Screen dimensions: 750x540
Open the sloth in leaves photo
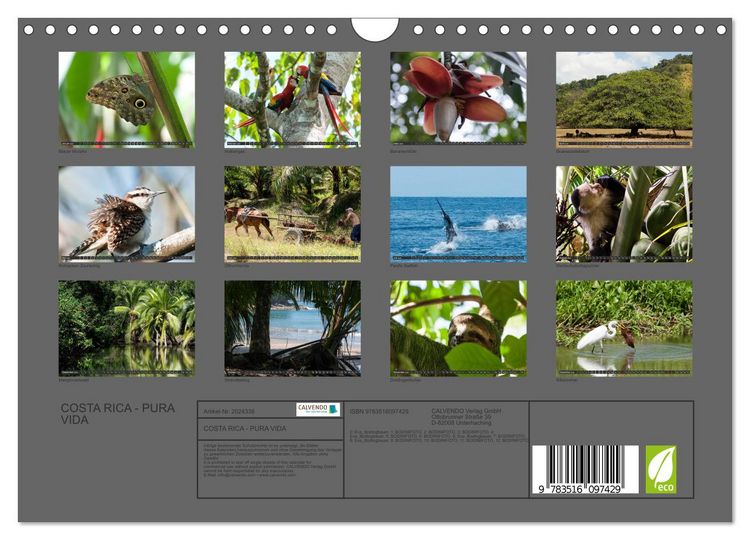click(458, 328)
